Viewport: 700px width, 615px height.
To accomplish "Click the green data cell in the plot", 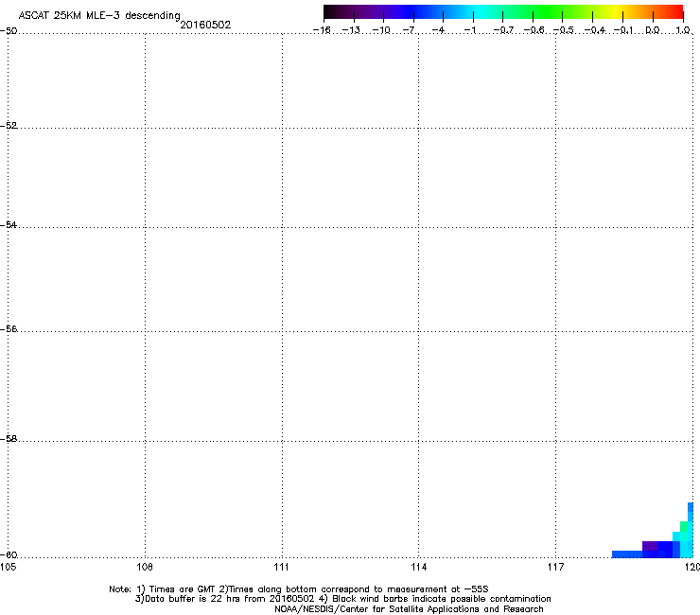I will click(684, 527).
